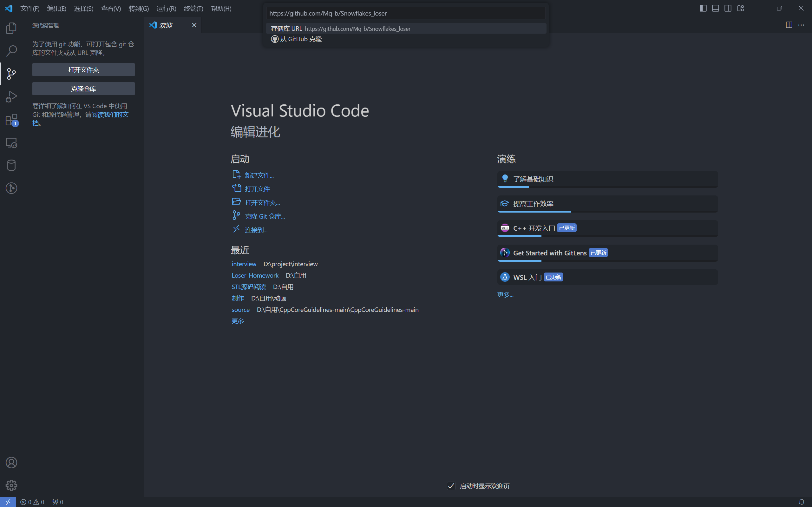The height and width of the screenshot is (507, 812).
Task: Open recent folder 制作
Action: 238,299
